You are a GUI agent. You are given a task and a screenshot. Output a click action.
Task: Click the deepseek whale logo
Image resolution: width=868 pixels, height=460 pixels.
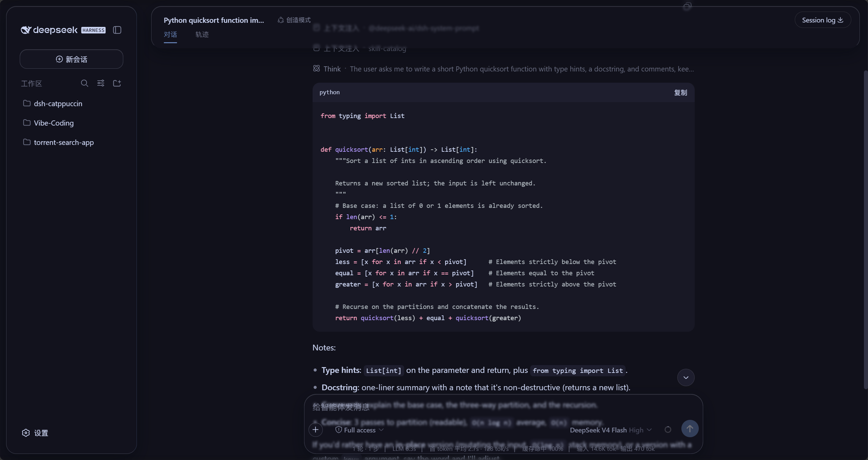[26, 30]
